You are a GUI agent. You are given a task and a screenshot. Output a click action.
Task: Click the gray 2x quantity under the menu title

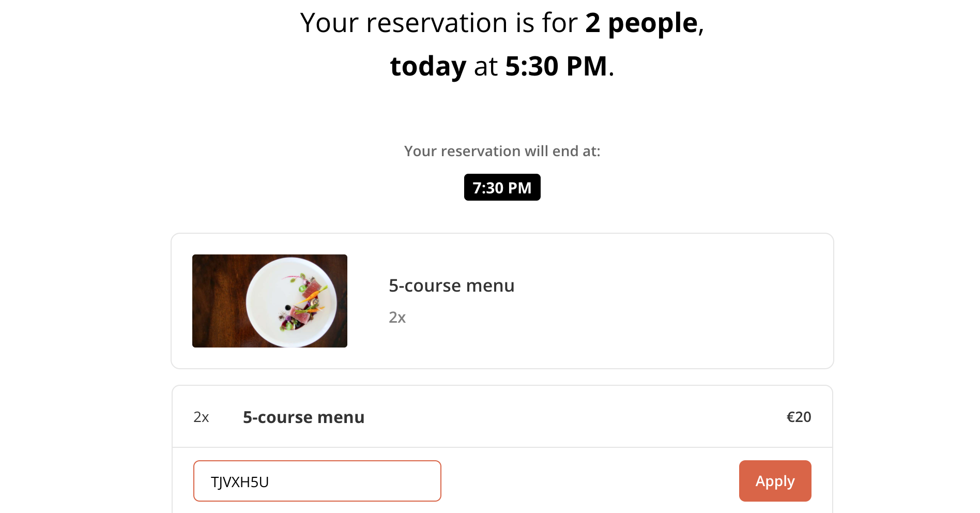point(397,317)
